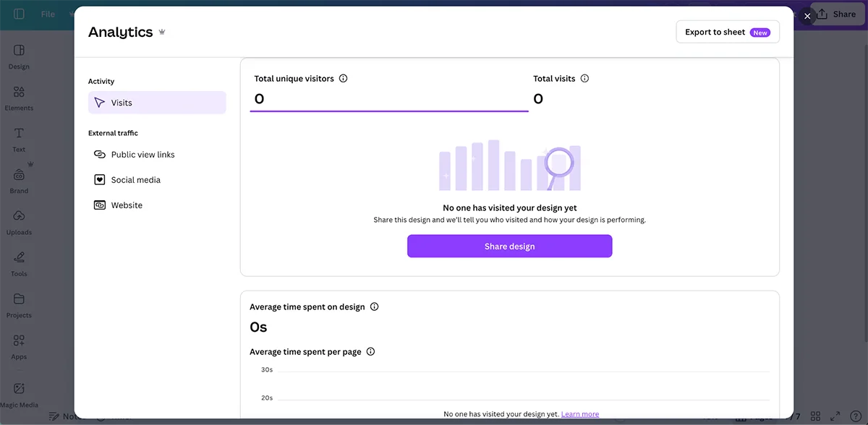Open Magic Media in sidebar
The width and height of the screenshot is (868, 425).
19,395
